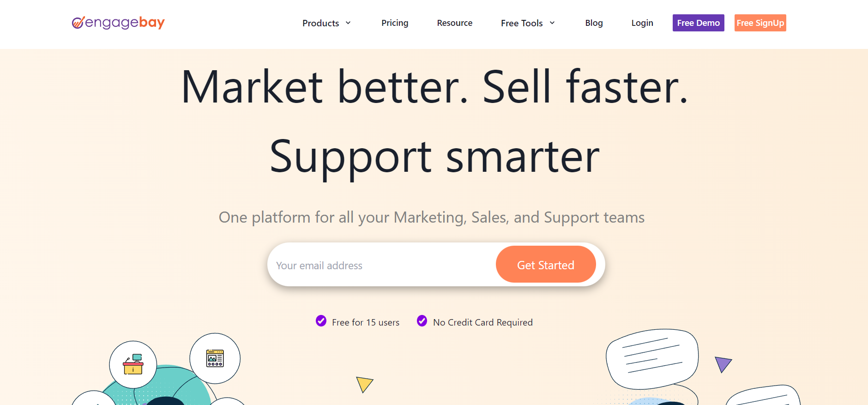Click the help desk podium icon
Viewport: 868px width, 405px height.
pos(133,364)
